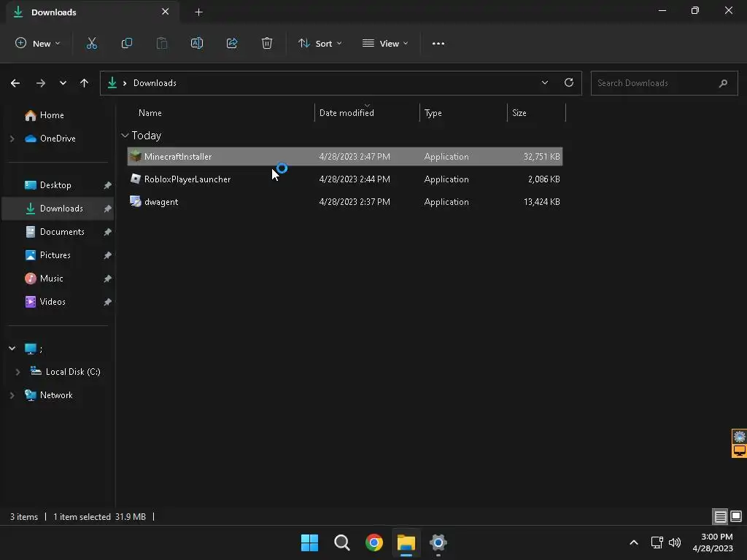Unpin Desktop from Quick access
The height and width of the screenshot is (560, 747).
click(x=108, y=185)
